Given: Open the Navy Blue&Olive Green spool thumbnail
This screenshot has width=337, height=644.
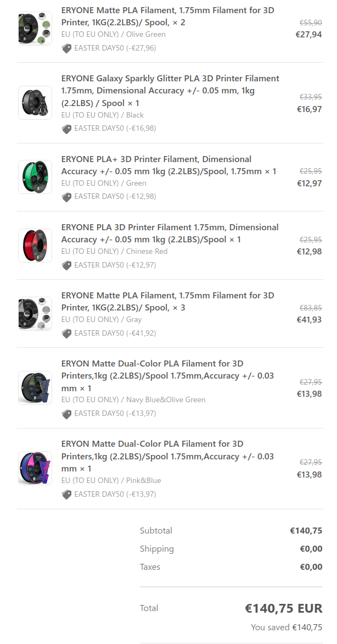Looking at the screenshot, I should click(x=35, y=388).
